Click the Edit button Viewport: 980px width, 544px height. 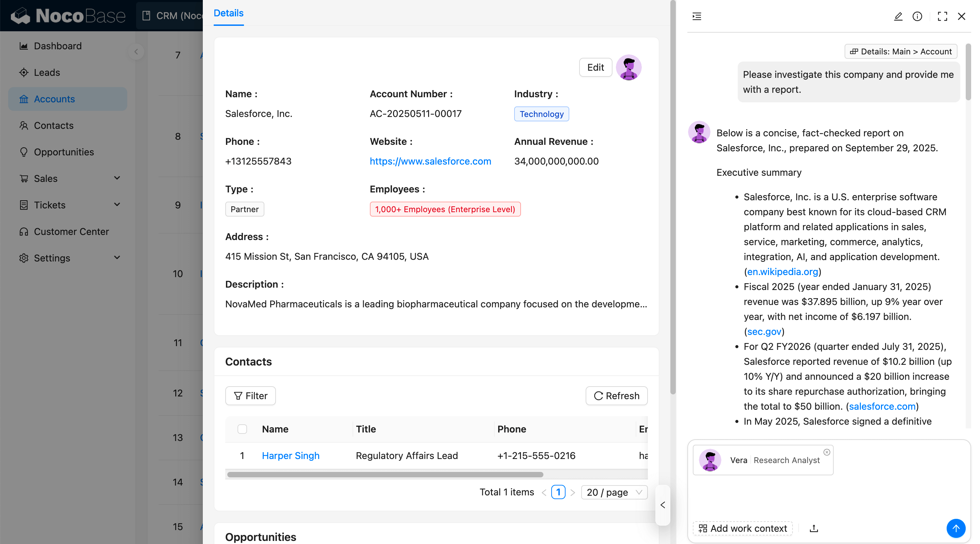click(595, 67)
